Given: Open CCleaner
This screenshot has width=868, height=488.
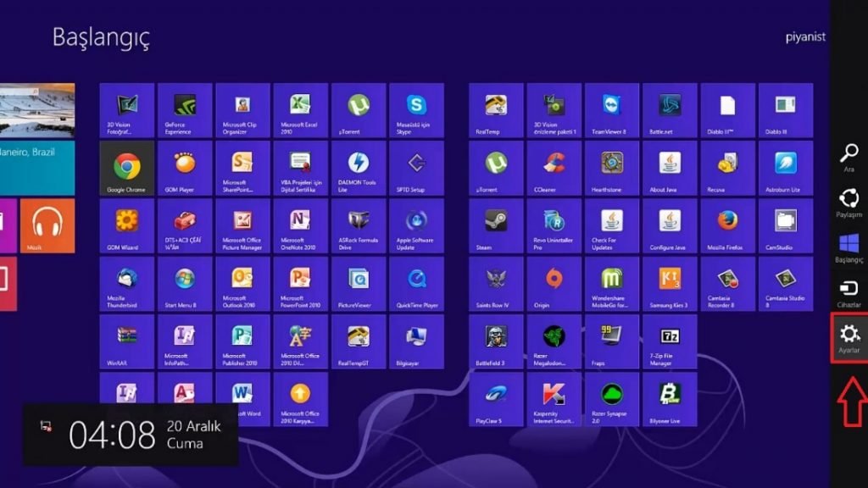Looking at the screenshot, I should [x=553, y=167].
